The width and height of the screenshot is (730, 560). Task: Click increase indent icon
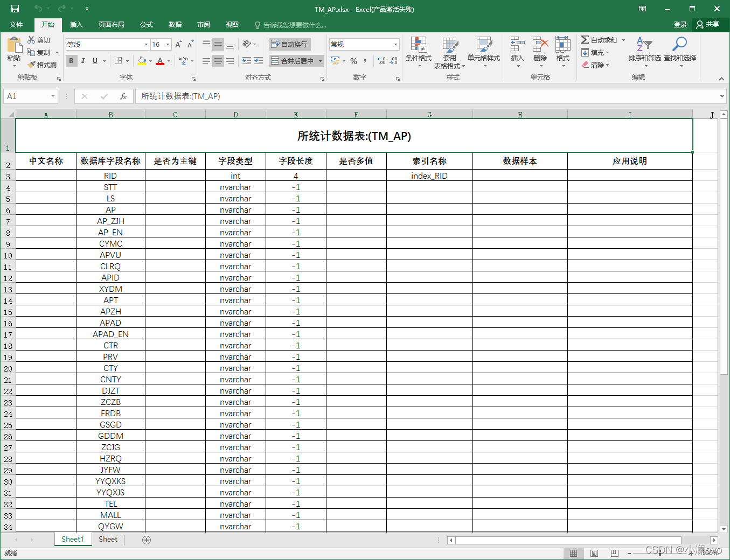[x=259, y=61]
